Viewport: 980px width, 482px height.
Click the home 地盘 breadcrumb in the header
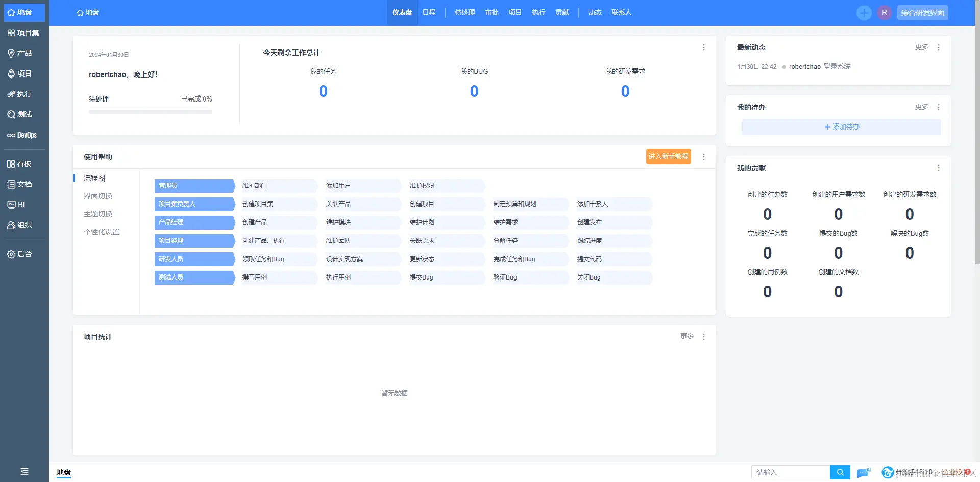click(x=88, y=12)
